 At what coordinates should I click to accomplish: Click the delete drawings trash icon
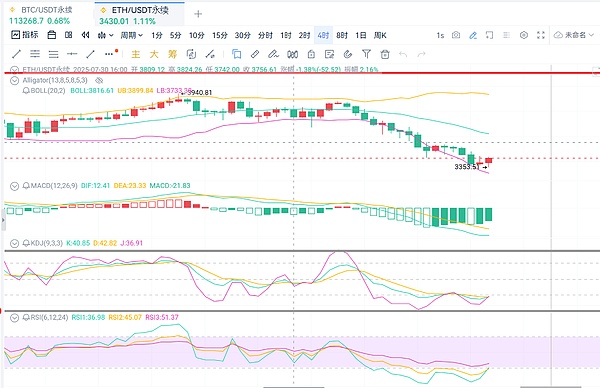[x=385, y=54]
